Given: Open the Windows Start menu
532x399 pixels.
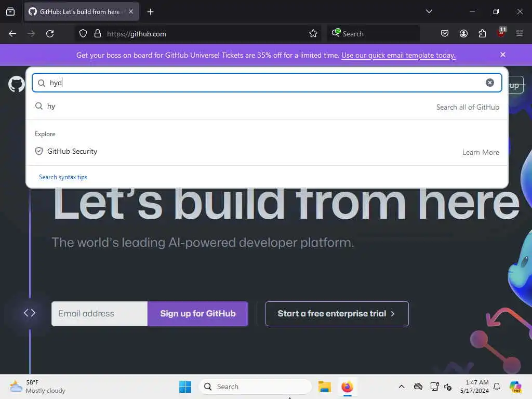Looking at the screenshot, I should point(185,387).
